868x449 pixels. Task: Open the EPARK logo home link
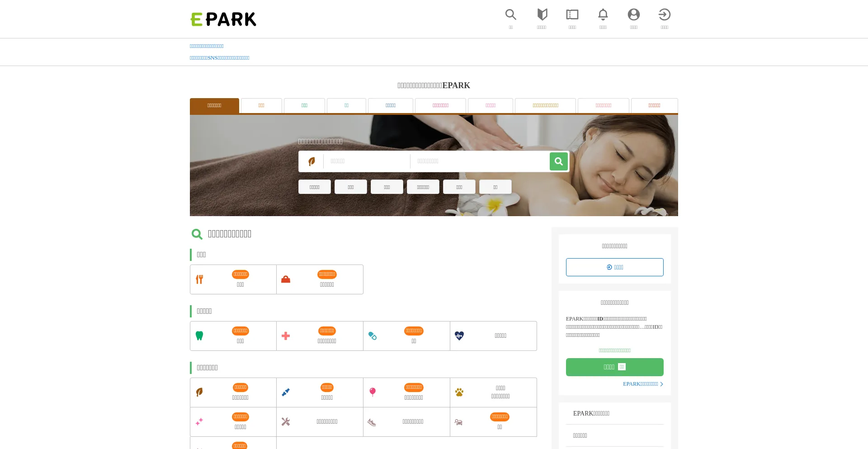pos(223,19)
